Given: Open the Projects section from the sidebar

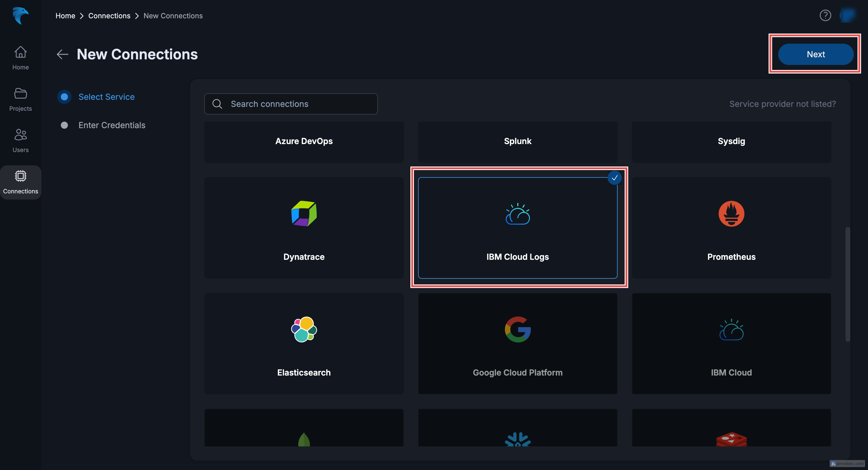Looking at the screenshot, I should tap(20, 94).
